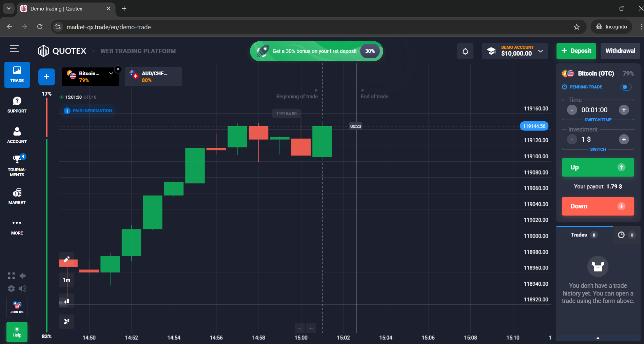This screenshot has width=644, height=344.
Task: Open the green Help chat button
Action: pos(17,332)
